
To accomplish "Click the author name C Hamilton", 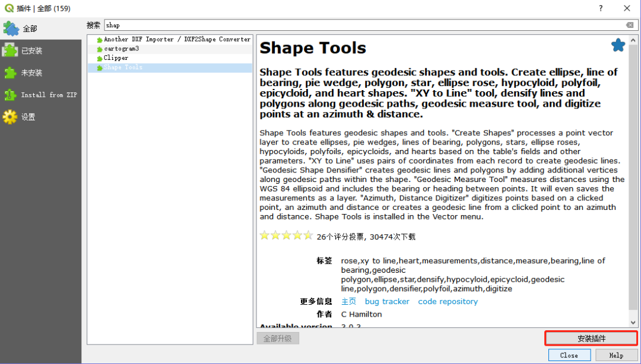I will (x=361, y=314).
